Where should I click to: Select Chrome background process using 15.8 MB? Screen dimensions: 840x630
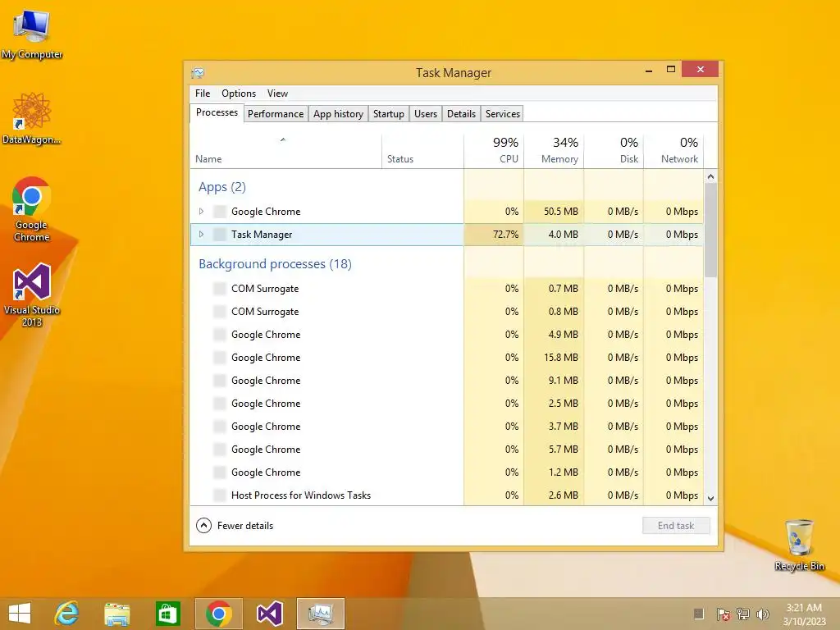[447, 358]
